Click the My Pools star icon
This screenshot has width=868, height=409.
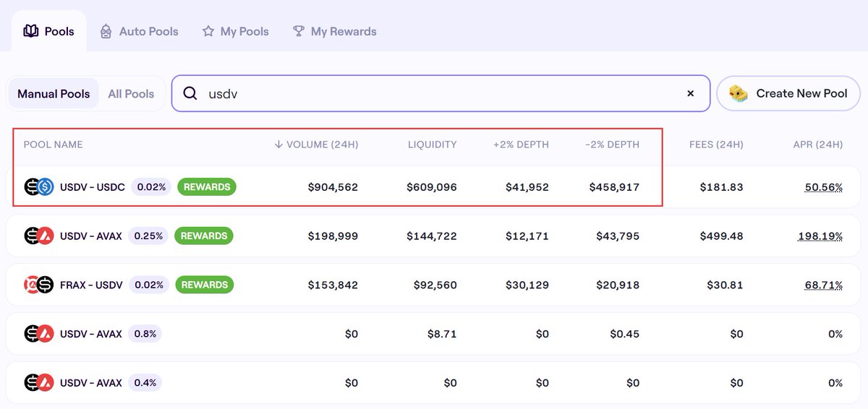click(x=208, y=32)
